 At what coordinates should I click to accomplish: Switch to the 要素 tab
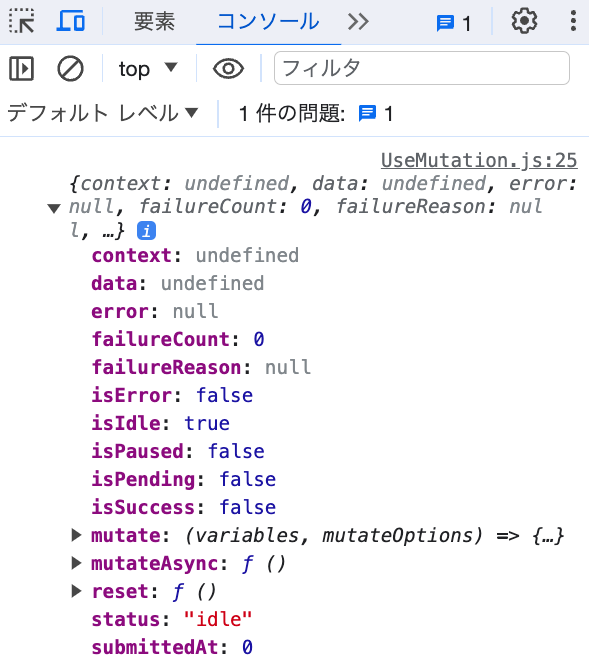154,21
